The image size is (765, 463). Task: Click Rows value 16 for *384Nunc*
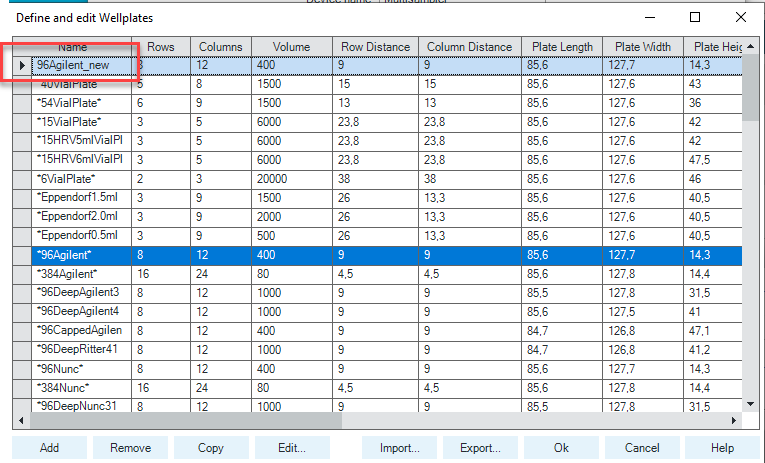click(161, 389)
